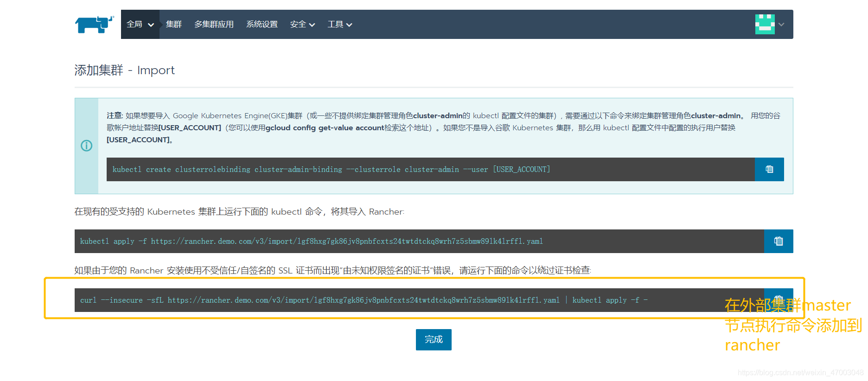Open the 全局 scope dropdown
This screenshot has width=868, height=381.
pos(140,25)
